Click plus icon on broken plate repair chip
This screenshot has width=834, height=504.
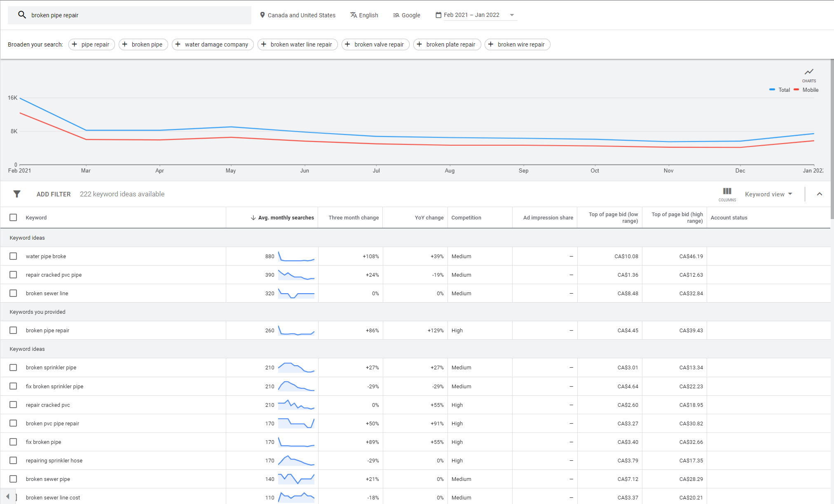[x=419, y=44]
